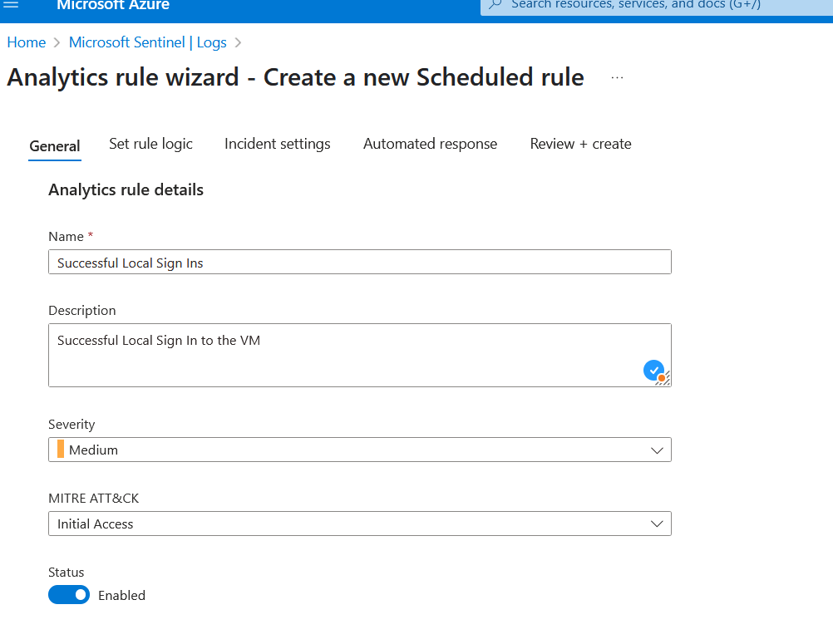Expand the Severity dropdown chevron

(657, 450)
